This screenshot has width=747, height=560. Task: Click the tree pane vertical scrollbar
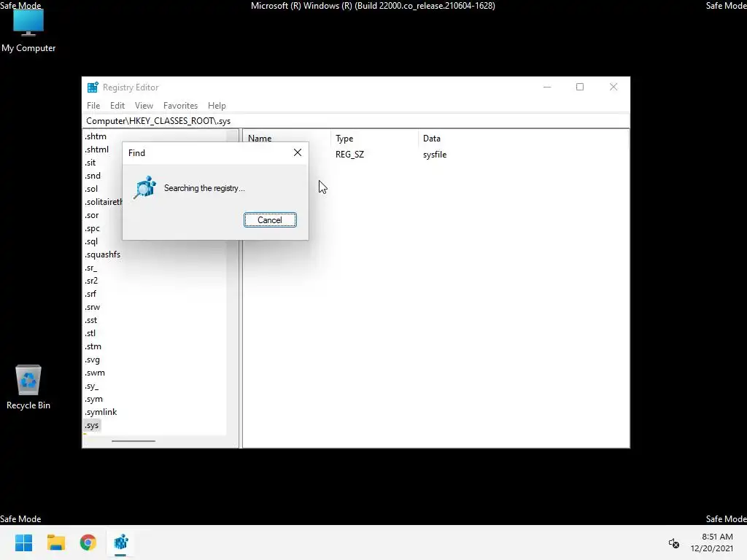click(x=233, y=281)
